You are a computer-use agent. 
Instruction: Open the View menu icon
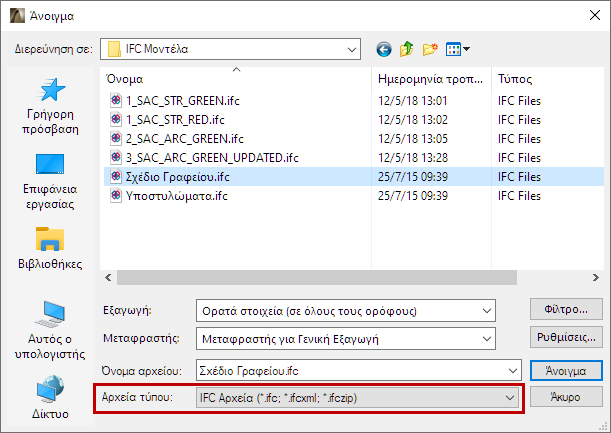(x=458, y=48)
